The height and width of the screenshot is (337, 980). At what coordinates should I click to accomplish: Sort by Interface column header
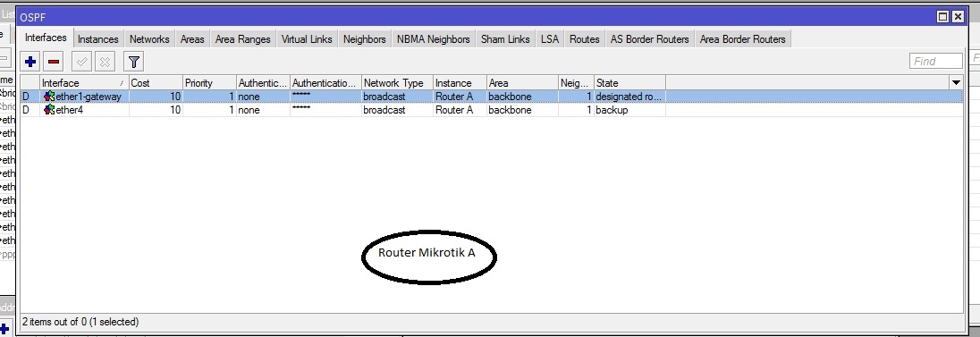coord(84,82)
